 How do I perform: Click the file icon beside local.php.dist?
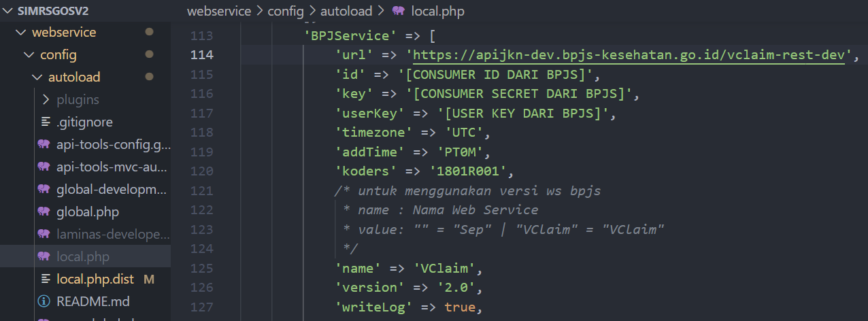(46, 279)
